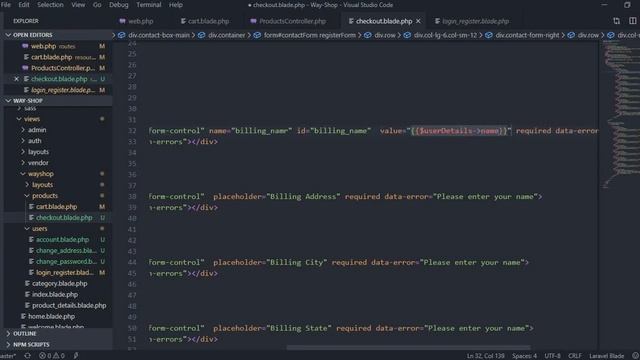Collapse the WAY-SHOP folder section
The width and height of the screenshot is (640, 360).
tap(57, 101)
